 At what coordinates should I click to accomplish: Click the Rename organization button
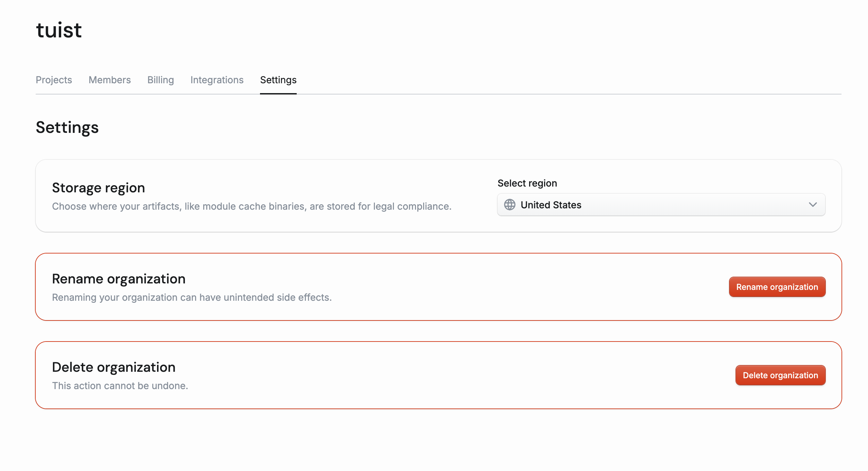click(777, 286)
